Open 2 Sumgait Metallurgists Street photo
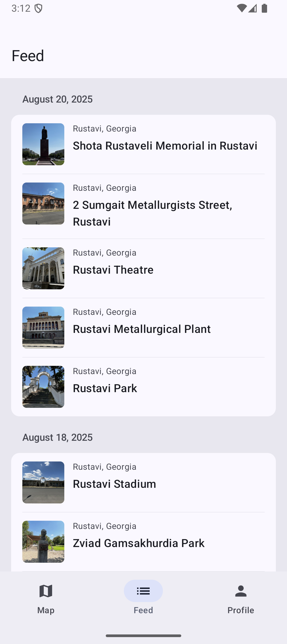Screen dimensions: 287x644 click(43, 204)
